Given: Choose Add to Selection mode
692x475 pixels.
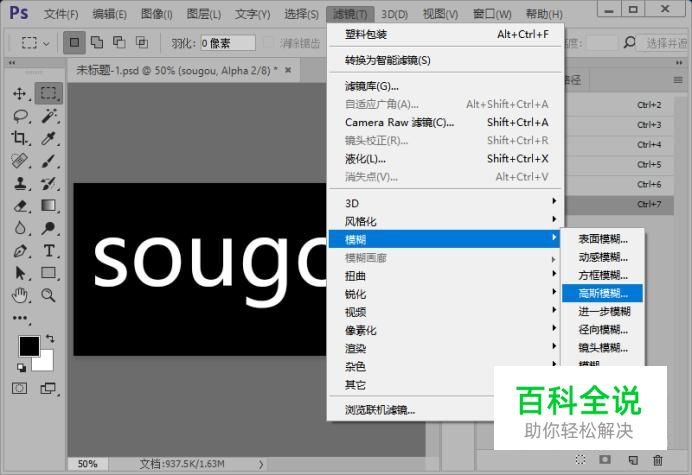Looking at the screenshot, I should 97,42.
